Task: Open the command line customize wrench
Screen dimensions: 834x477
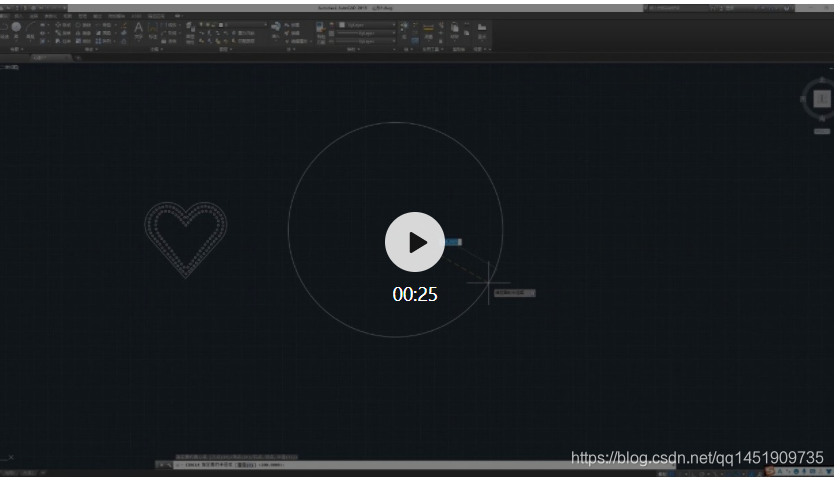Action: click(169, 465)
